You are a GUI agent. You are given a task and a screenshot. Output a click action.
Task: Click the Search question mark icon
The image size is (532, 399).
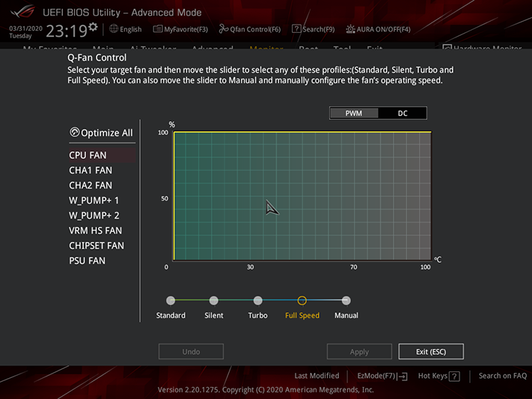[x=296, y=29]
